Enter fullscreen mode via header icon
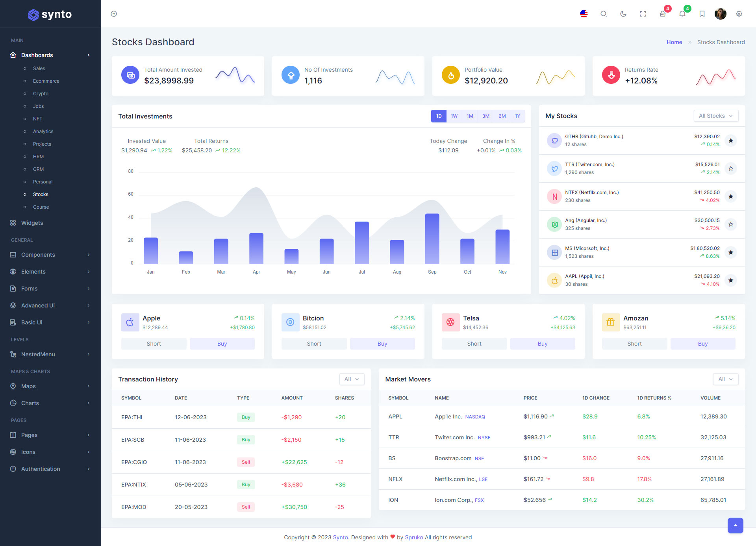 click(x=643, y=14)
